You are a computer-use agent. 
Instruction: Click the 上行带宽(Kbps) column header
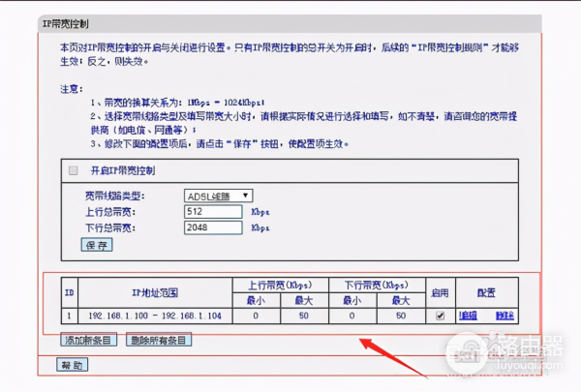tap(280, 285)
